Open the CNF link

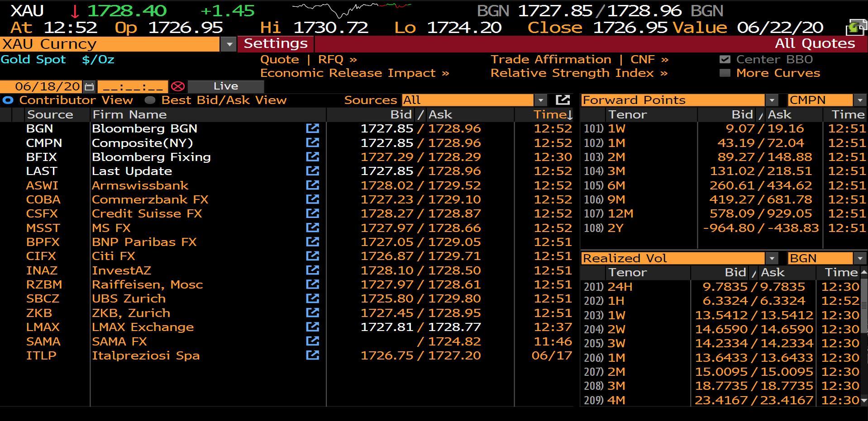(x=649, y=60)
